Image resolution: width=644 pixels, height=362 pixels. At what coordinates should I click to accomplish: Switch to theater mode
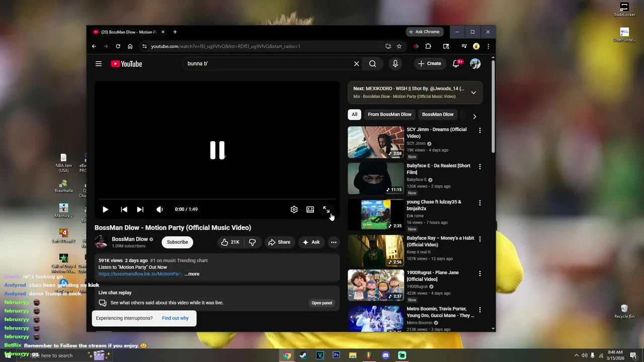(x=310, y=209)
